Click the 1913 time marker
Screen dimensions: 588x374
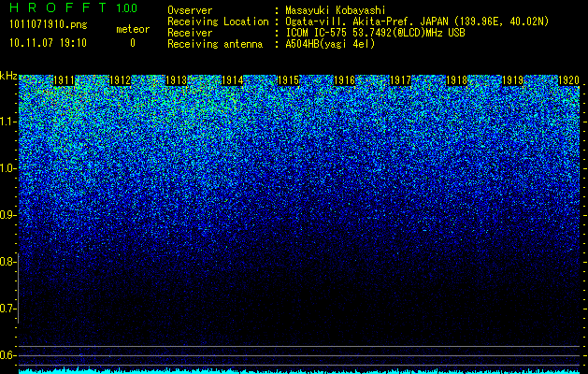click(177, 80)
